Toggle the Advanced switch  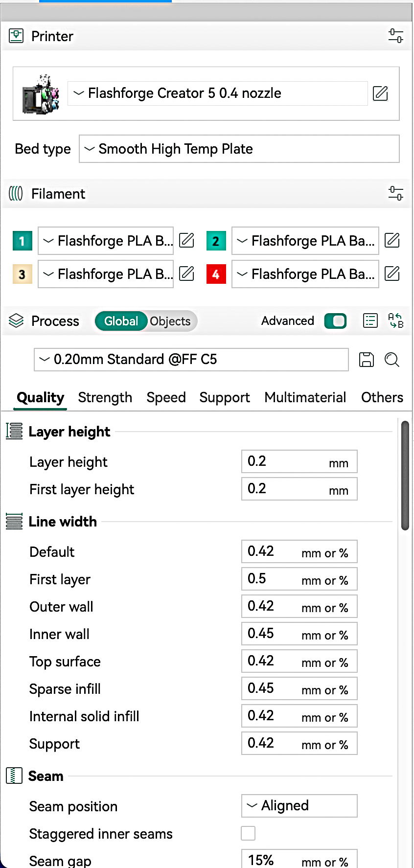click(335, 321)
